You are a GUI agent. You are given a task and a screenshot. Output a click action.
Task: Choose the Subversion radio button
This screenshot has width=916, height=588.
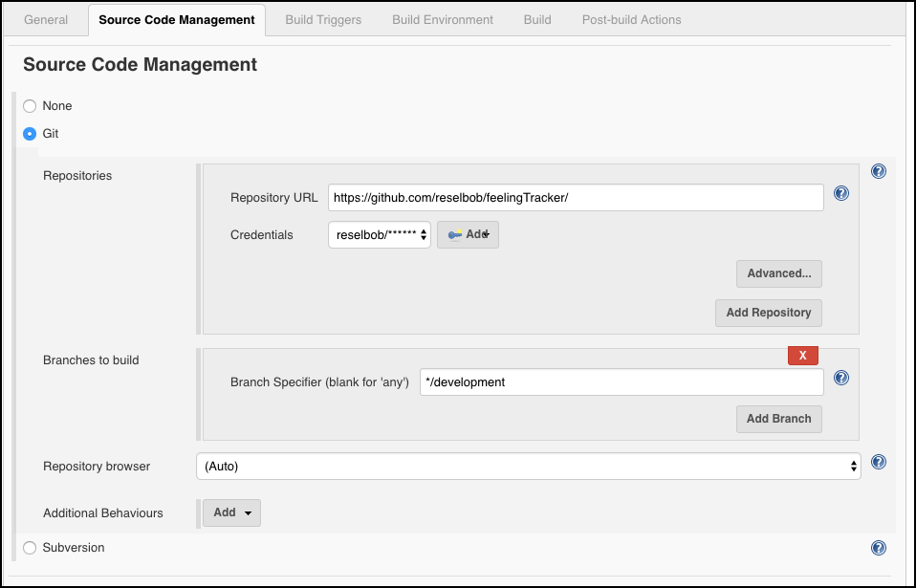click(x=30, y=548)
